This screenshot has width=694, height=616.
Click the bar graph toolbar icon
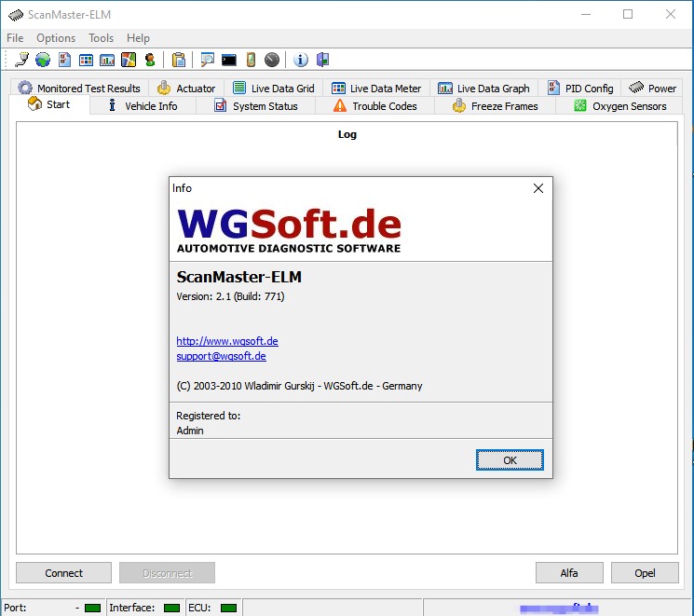107,60
